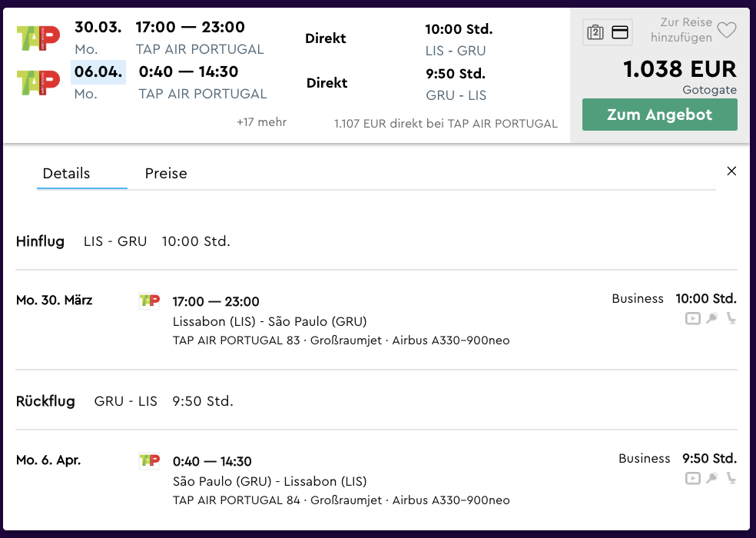Click TAP logo next to Hinflug details
756x538 pixels.
(x=149, y=301)
